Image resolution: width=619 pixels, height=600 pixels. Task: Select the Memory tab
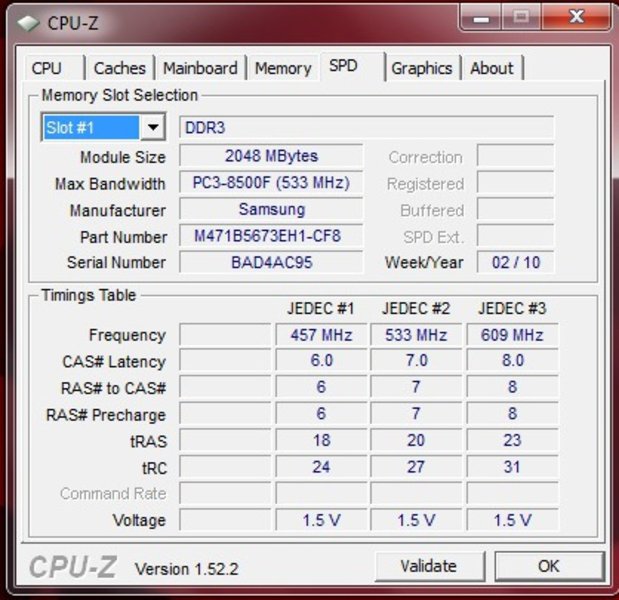click(283, 68)
